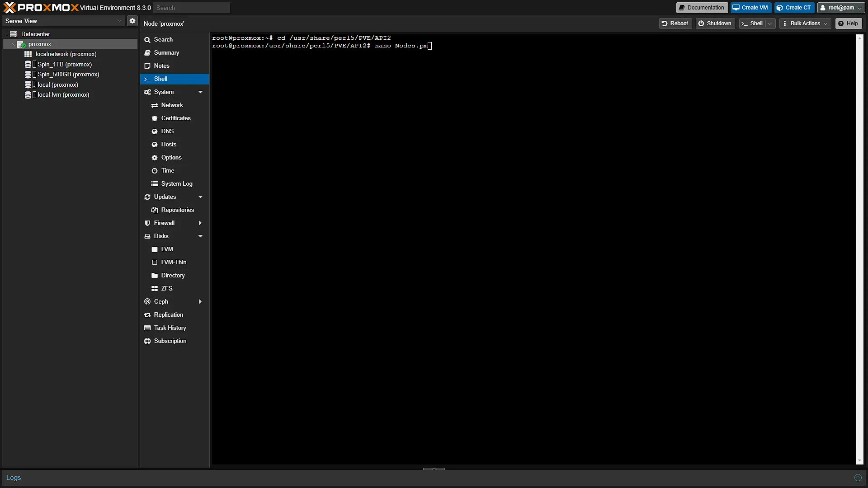This screenshot has width=868, height=488.
Task: Select local (proxmox) storage
Action: [57, 84]
